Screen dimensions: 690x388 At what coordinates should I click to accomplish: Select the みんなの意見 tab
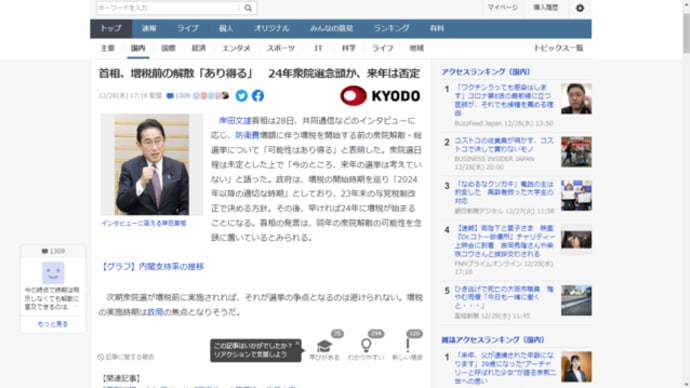click(331, 29)
